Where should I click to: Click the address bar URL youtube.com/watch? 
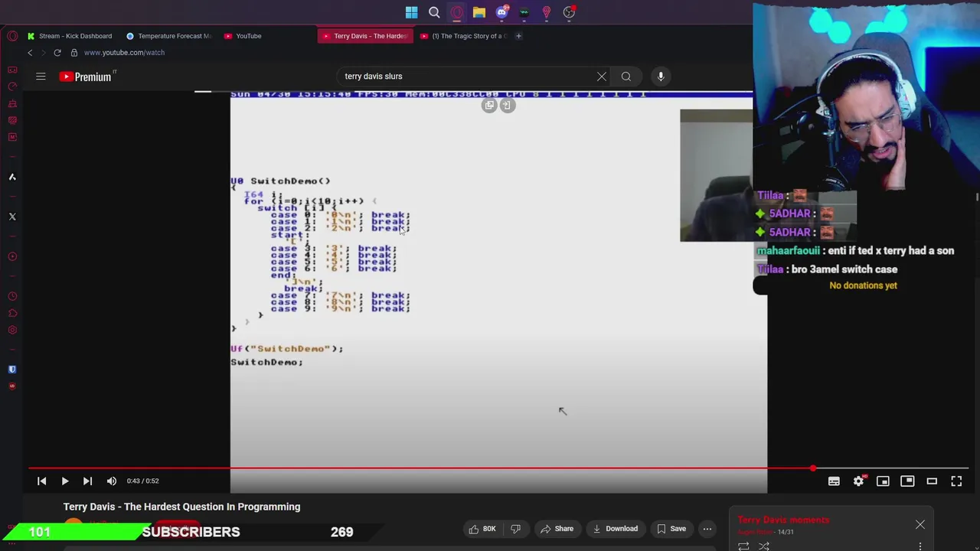[124, 53]
